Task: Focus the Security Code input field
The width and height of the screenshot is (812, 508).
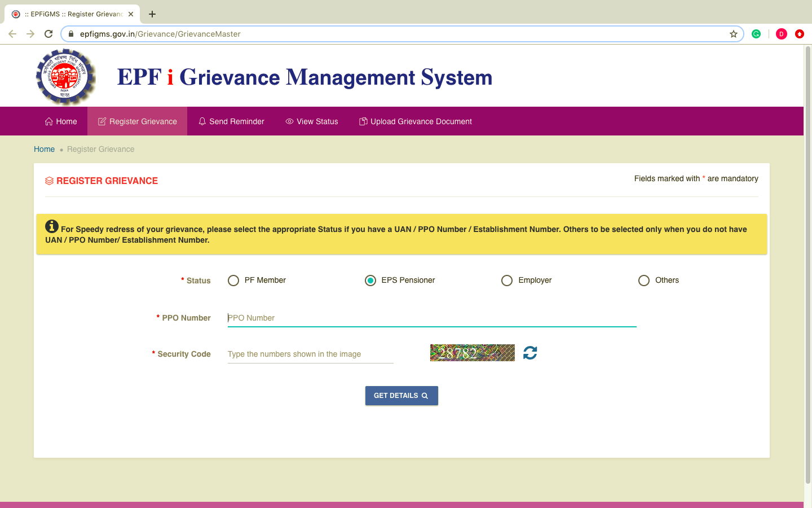Action: (x=311, y=354)
